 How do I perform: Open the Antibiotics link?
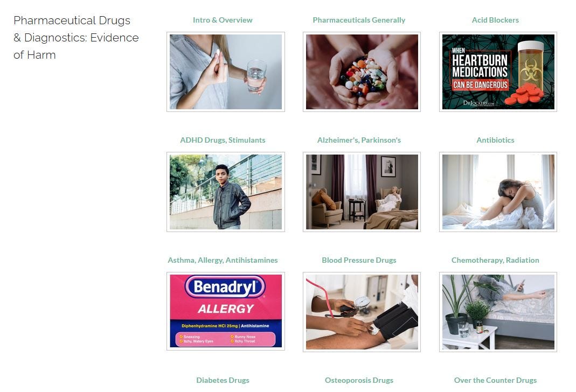[495, 140]
